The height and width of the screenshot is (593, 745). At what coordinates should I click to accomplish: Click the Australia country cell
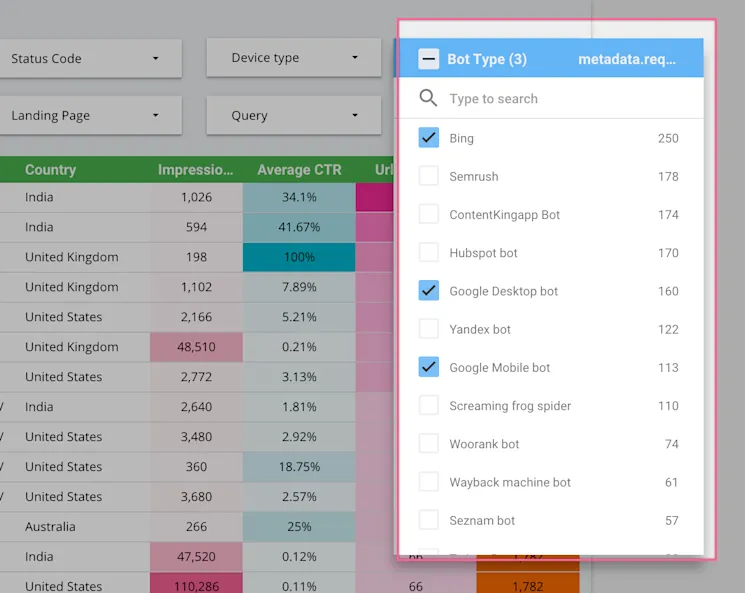coord(50,526)
